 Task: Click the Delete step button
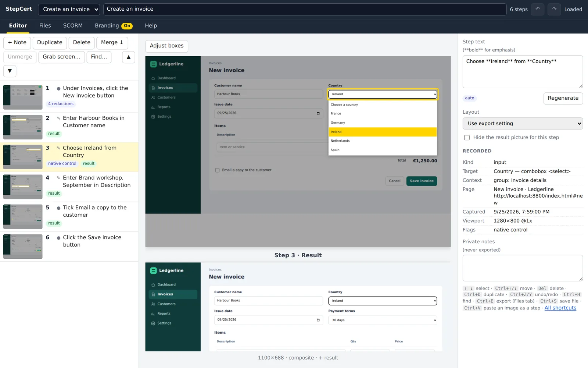(x=82, y=43)
